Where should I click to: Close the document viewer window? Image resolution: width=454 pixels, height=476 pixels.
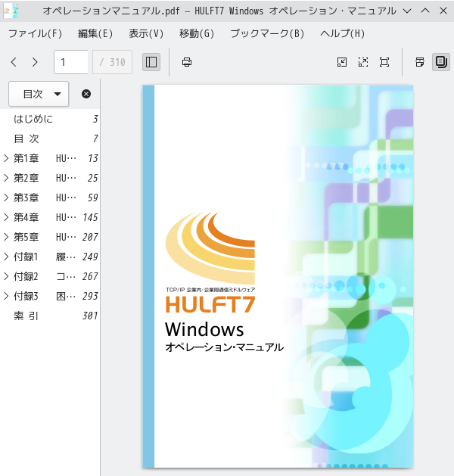point(443,11)
